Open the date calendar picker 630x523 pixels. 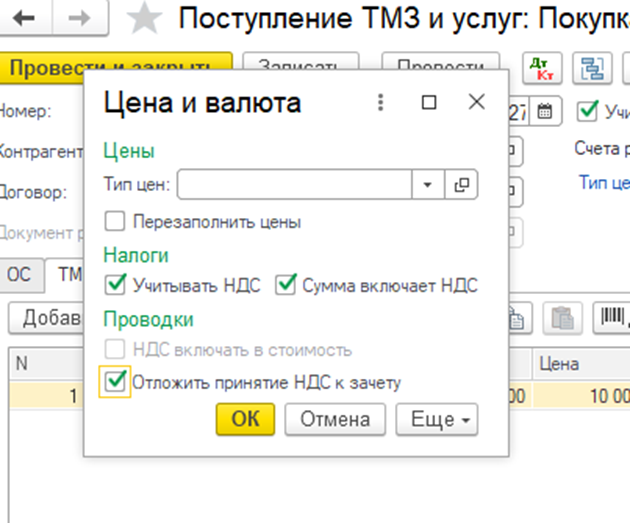[x=543, y=111]
